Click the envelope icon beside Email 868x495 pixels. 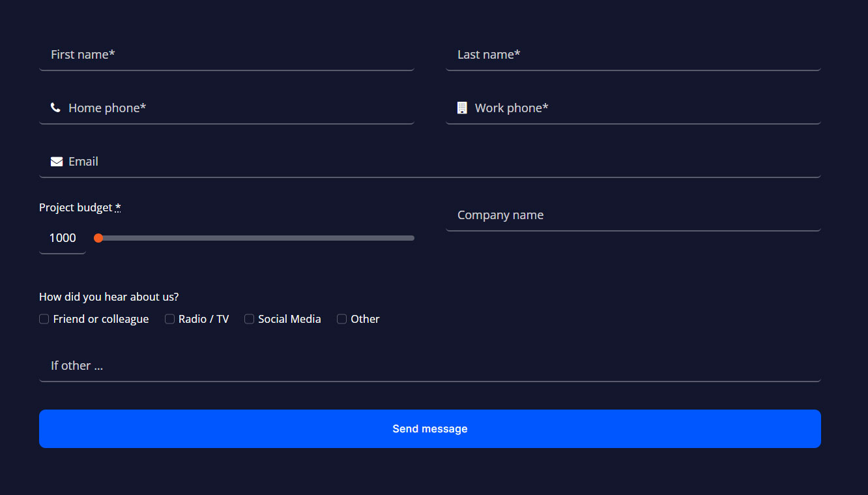coord(57,161)
